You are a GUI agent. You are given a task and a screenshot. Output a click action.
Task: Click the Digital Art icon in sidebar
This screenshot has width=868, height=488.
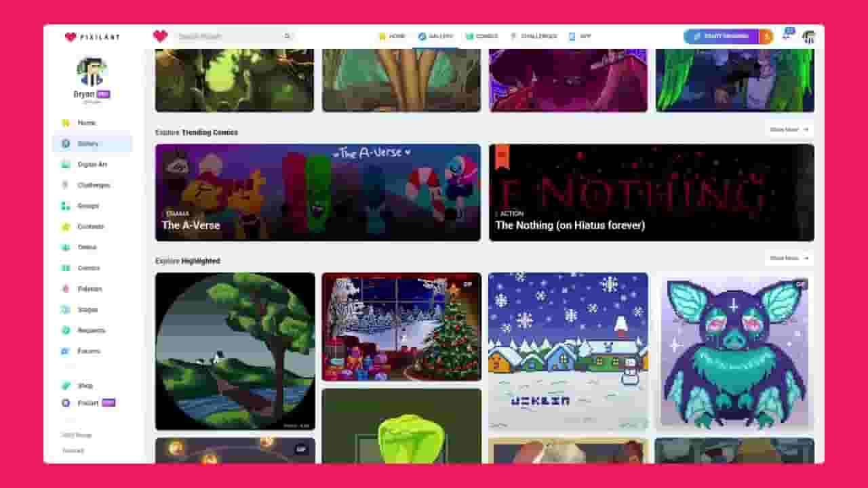pyautogui.click(x=66, y=164)
